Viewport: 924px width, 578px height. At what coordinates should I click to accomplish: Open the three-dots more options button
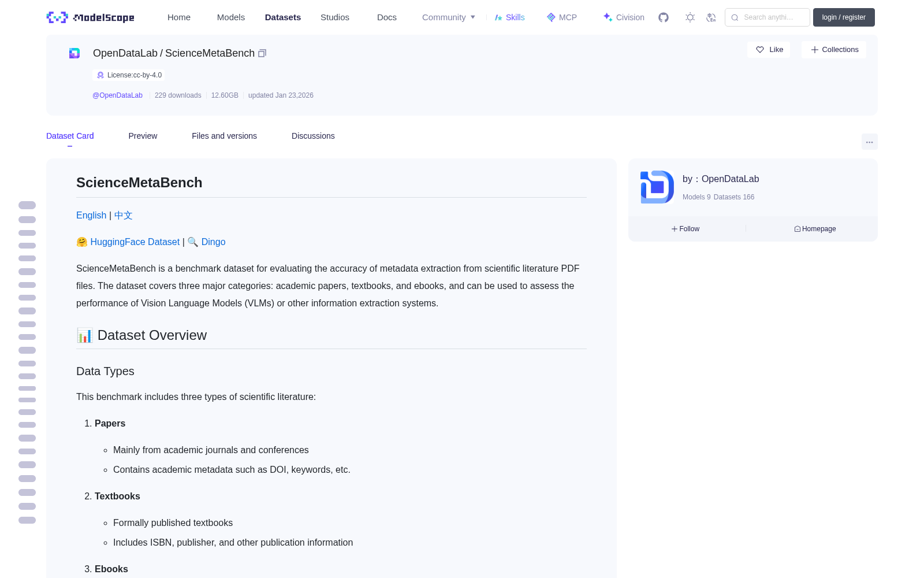869,142
